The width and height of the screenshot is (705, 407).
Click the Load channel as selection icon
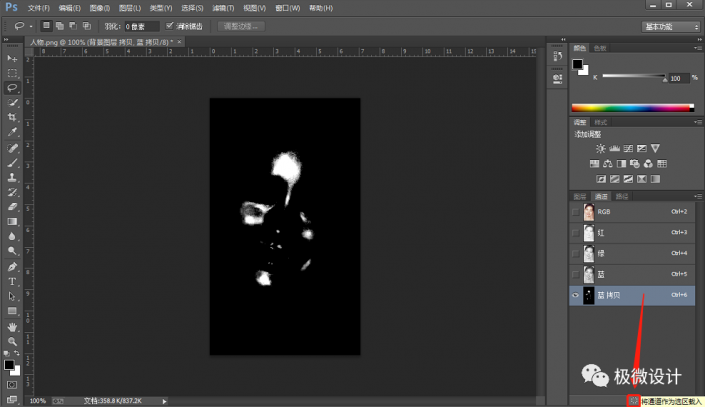[x=633, y=400]
